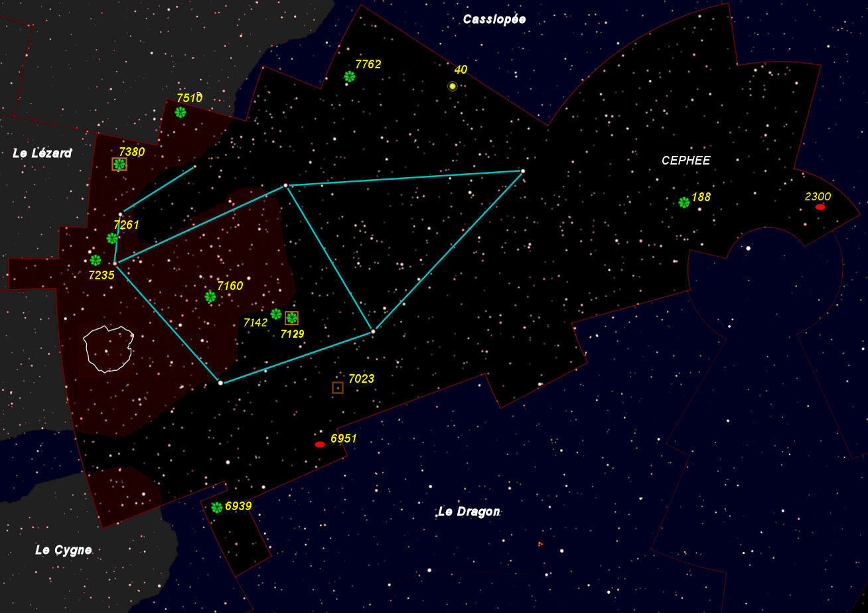Image resolution: width=868 pixels, height=613 pixels.
Task: Click the yellow label 6939
Action: pyautogui.click(x=238, y=506)
